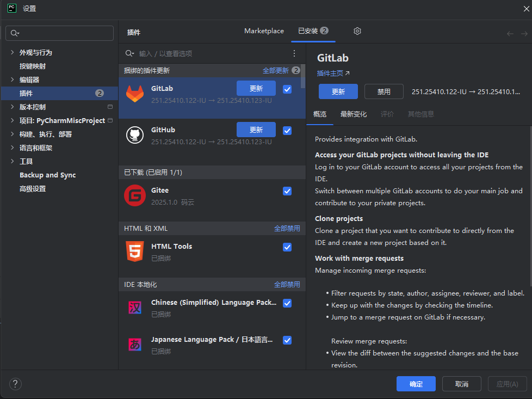Switch to the Marketplace tab
532x399 pixels.
[x=264, y=31]
